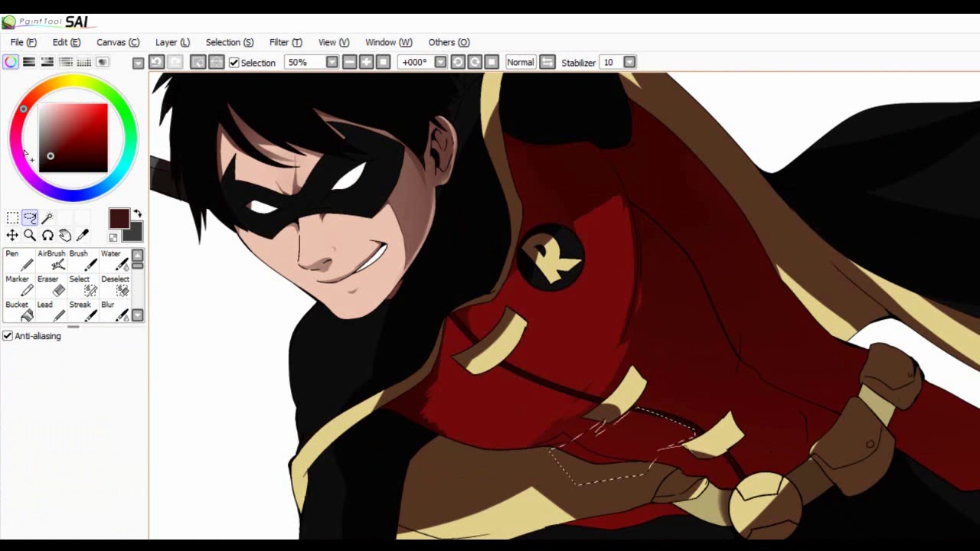Open the File menu
The width and height of the screenshot is (980, 551).
[x=23, y=42]
